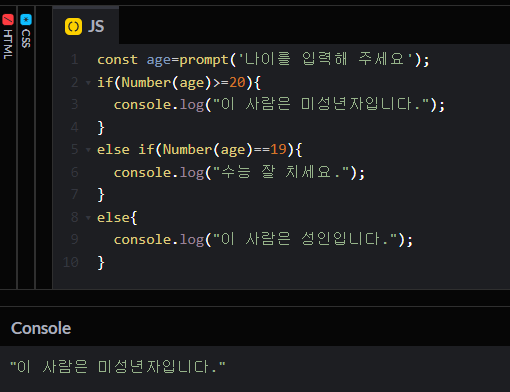Click the number 20 in the if condition
510x392 pixels.
tap(237, 82)
